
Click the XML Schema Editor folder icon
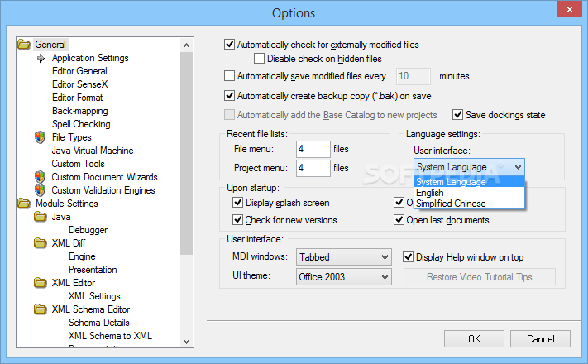[x=41, y=309]
